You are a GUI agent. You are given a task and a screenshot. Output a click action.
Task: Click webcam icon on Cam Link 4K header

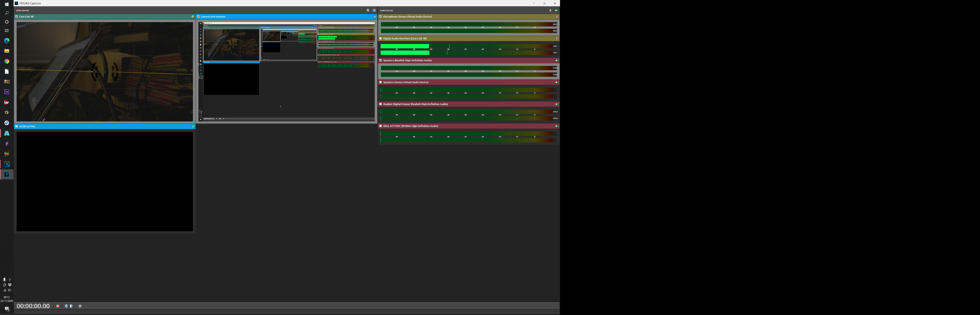193,17
